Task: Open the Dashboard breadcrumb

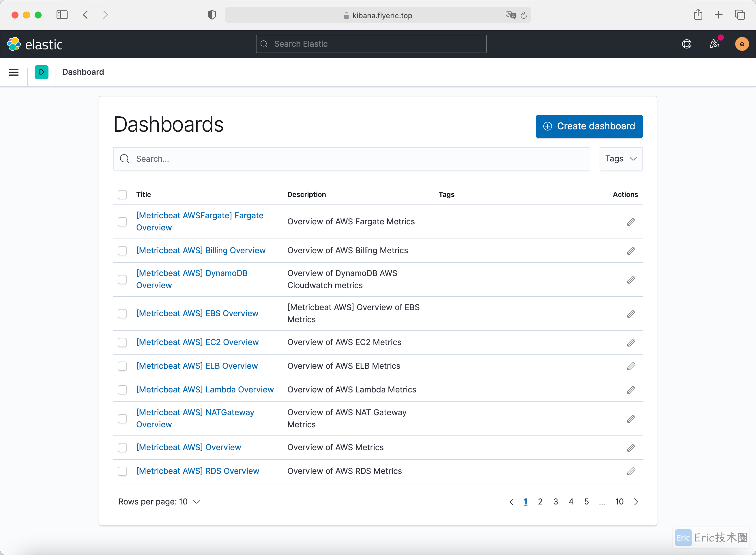Action: coord(83,72)
